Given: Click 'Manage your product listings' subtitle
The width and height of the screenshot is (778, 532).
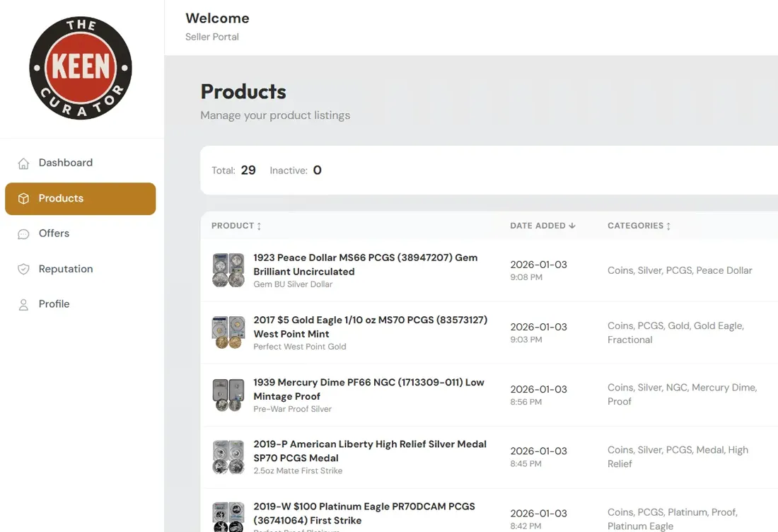Looking at the screenshot, I should click(275, 115).
